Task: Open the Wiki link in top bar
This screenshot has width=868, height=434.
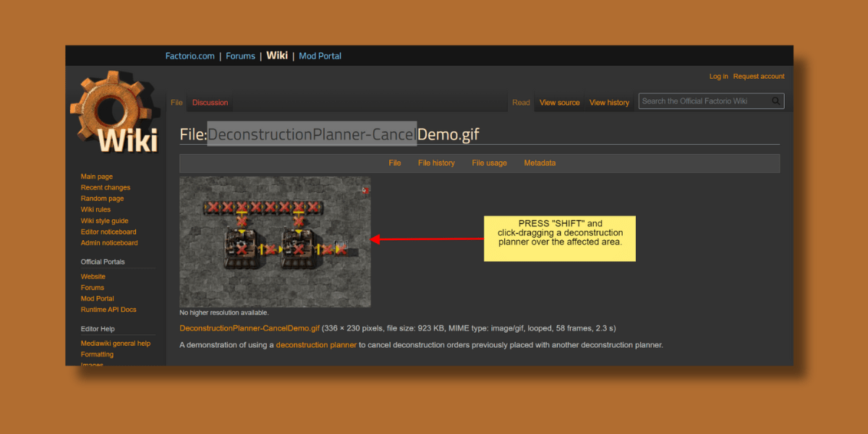Action: point(277,56)
